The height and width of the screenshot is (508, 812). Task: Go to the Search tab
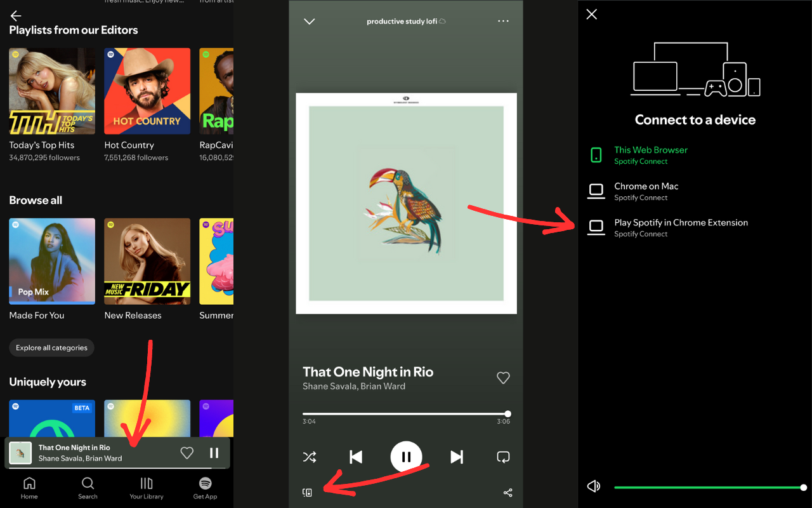(88, 488)
